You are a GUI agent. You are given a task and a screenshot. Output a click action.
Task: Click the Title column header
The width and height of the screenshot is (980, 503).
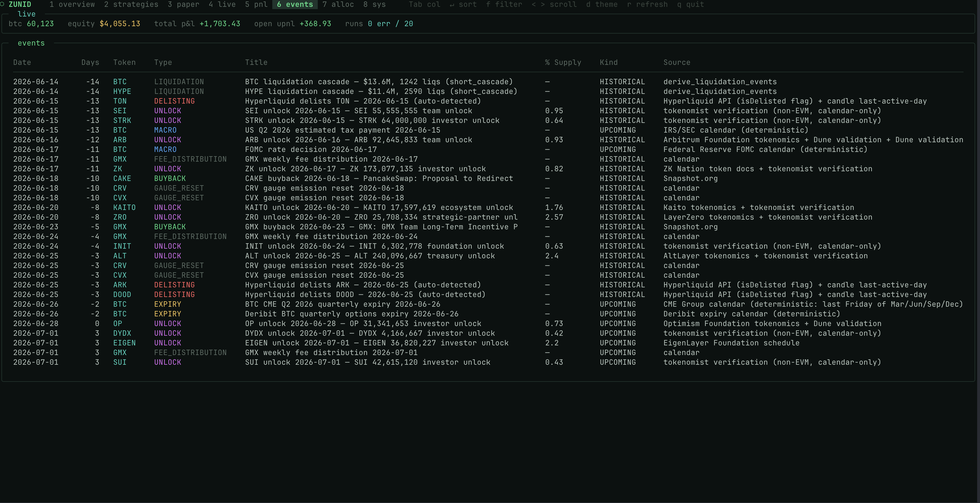point(256,62)
